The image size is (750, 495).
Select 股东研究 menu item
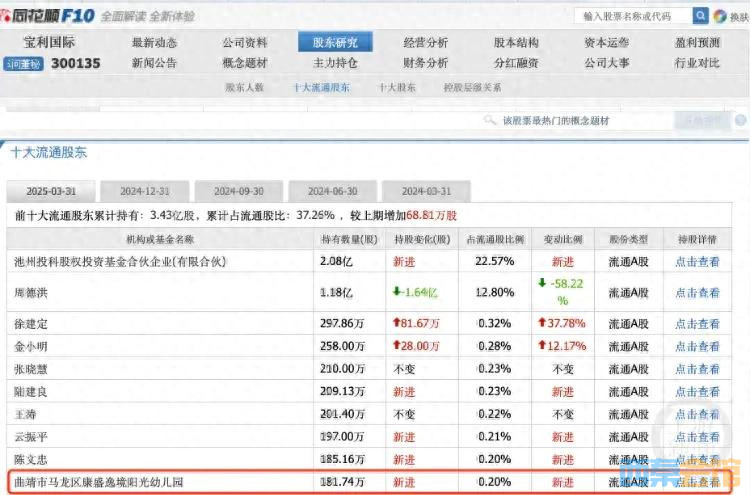click(335, 42)
